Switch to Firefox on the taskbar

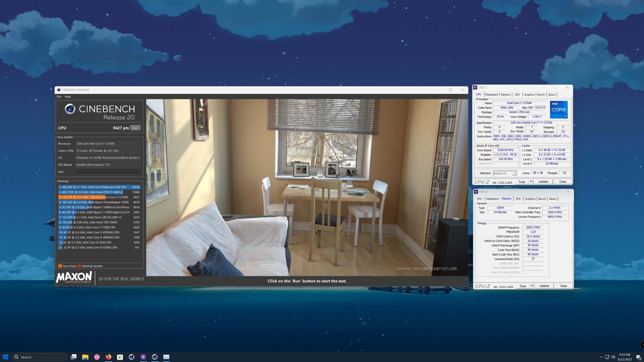pyautogui.click(x=108, y=357)
